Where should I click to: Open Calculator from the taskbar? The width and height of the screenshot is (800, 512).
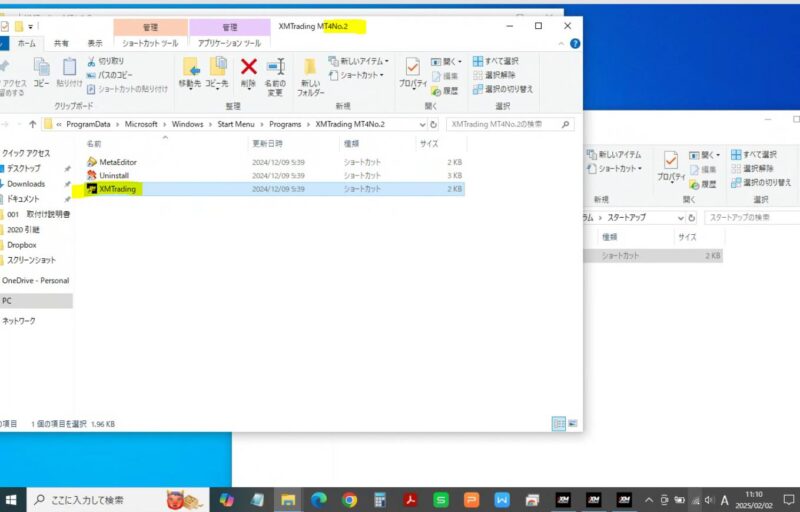click(x=380, y=500)
